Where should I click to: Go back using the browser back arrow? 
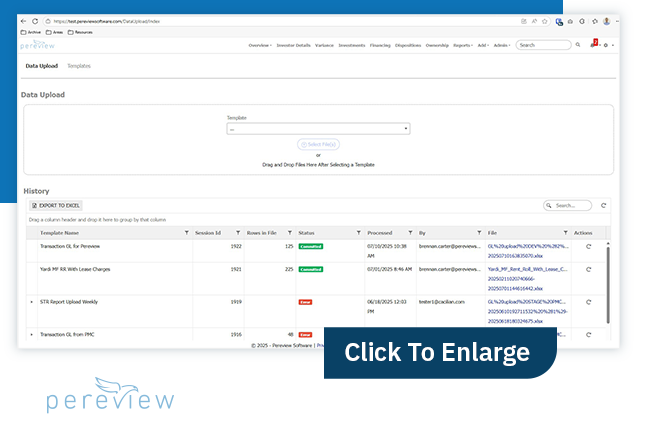point(23,21)
